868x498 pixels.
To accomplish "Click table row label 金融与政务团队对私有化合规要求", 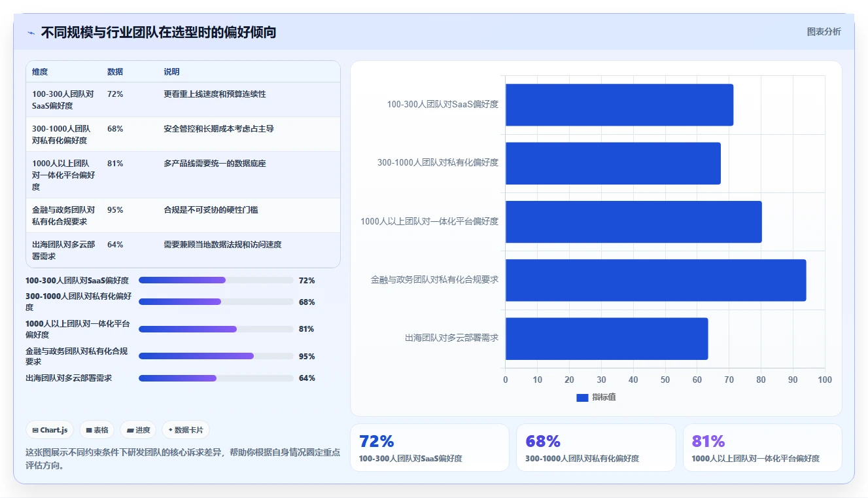I will click(63, 216).
